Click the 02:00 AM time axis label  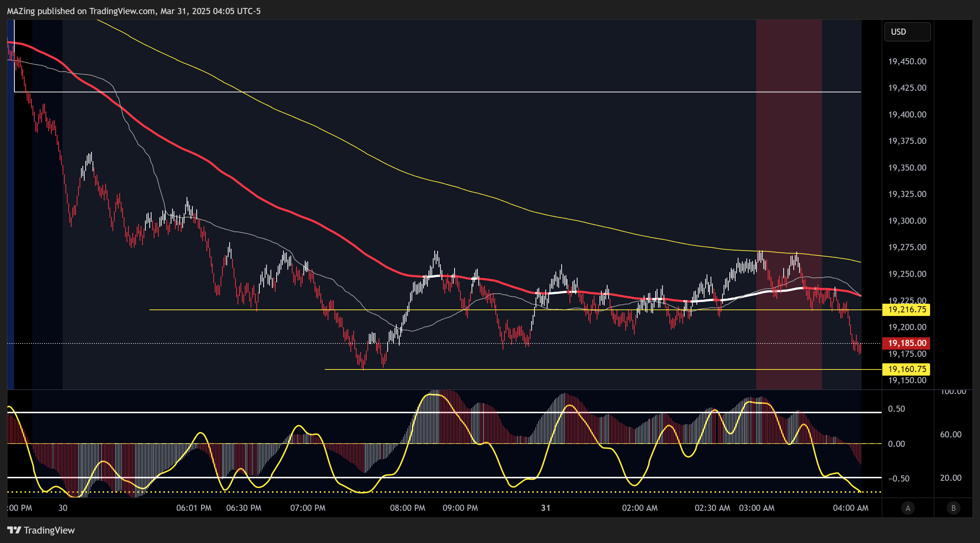click(639, 508)
